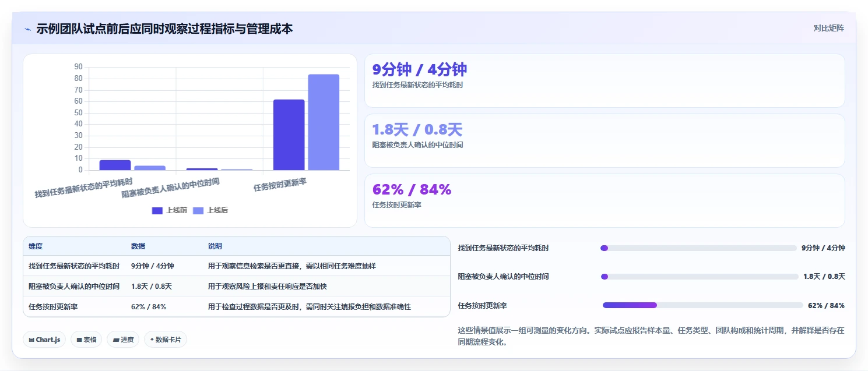This screenshot has width=868, height=371.
Task: Select table cell 9分钟 / 4分钟
Action: tap(152, 266)
